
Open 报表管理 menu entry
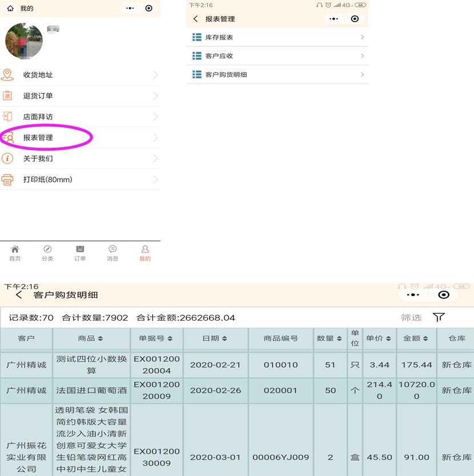38,138
